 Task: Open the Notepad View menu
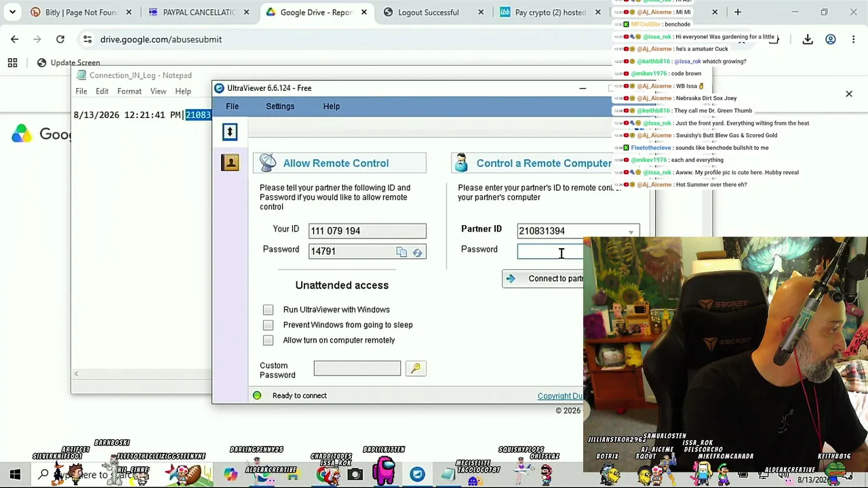click(158, 91)
